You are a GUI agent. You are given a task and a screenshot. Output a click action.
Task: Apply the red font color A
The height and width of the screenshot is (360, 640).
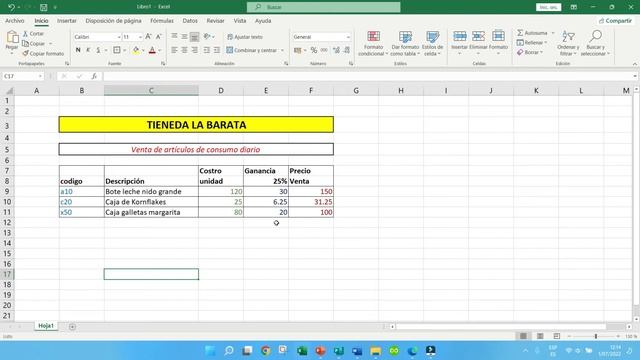tap(152, 50)
